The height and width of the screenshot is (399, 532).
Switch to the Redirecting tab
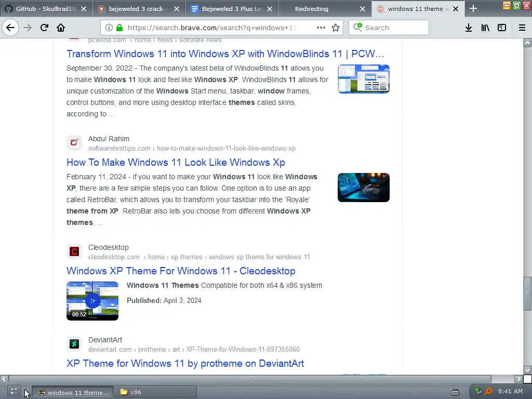click(325, 9)
